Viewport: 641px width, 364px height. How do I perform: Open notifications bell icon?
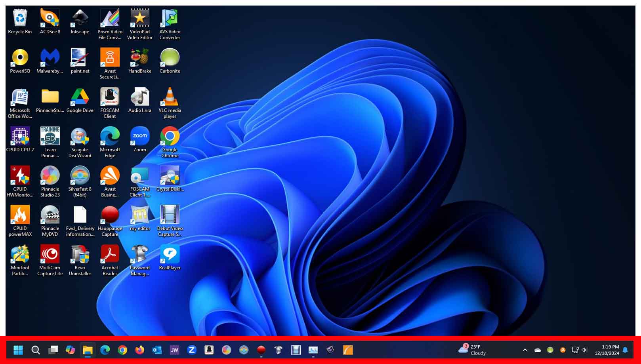[626, 350]
